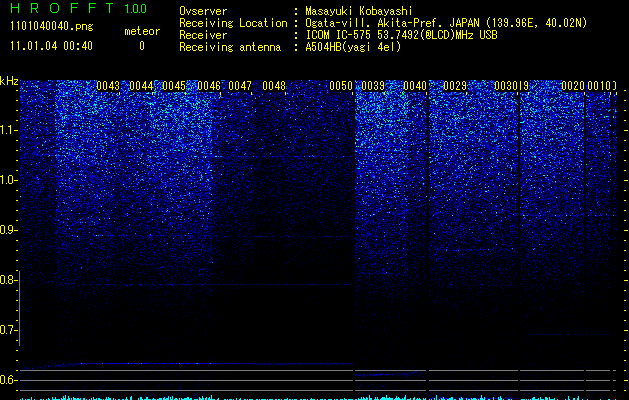This screenshot has height=400, width=629.
Task: Click the HROFFT title text
Action: point(62,8)
